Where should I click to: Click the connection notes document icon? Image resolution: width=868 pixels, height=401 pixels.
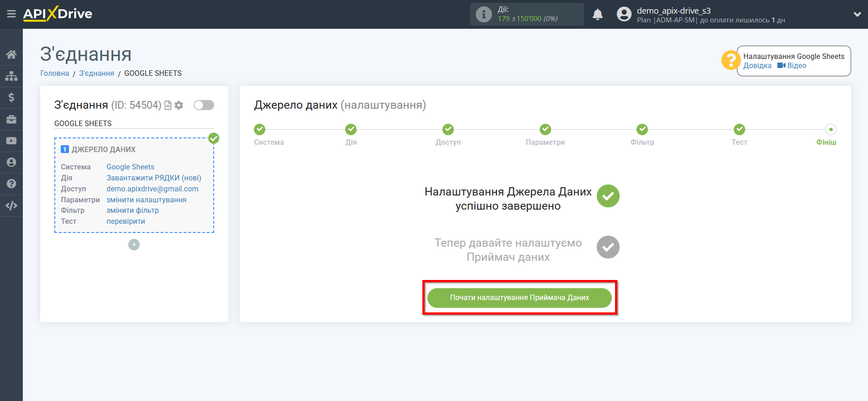[x=168, y=106]
